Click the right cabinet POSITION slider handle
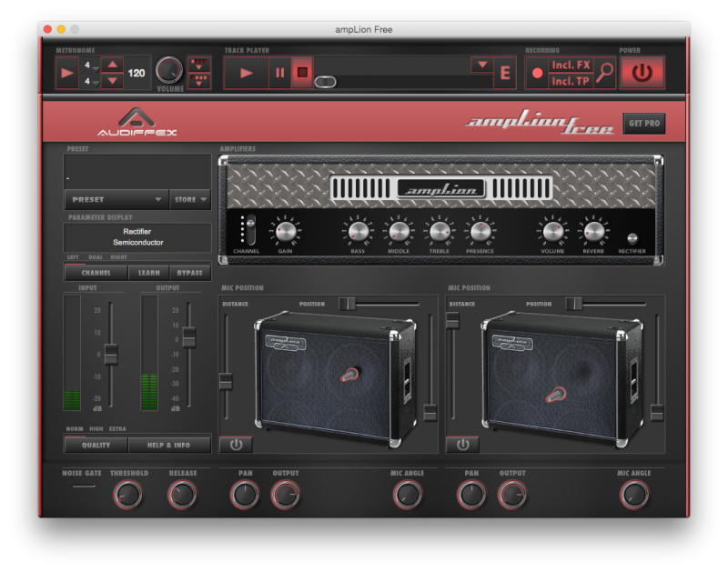This screenshot has height=572, width=728. coord(574,304)
